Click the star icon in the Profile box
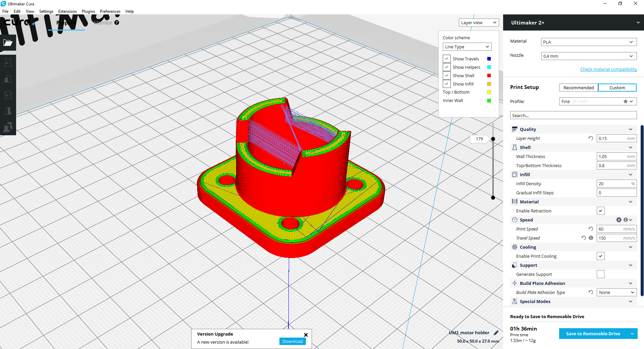This screenshot has width=644, height=349. pos(626,101)
